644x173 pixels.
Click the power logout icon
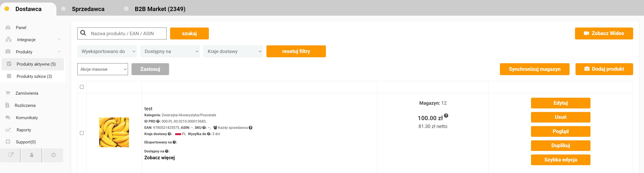tap(53, 155)
